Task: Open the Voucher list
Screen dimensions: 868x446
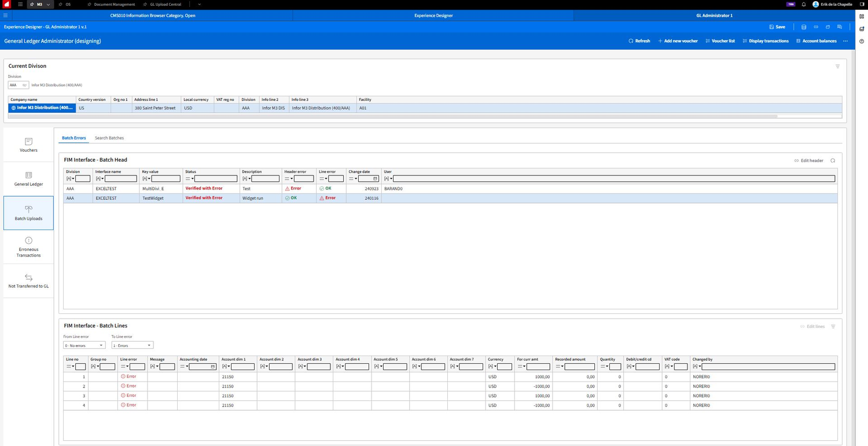Action: 720,41
